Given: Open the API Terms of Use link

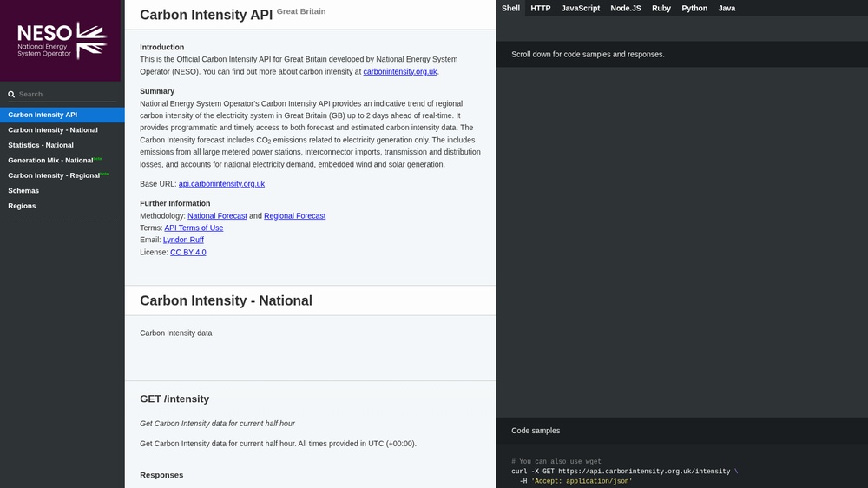Looking at the screenshot, I should tap(194, 228).
